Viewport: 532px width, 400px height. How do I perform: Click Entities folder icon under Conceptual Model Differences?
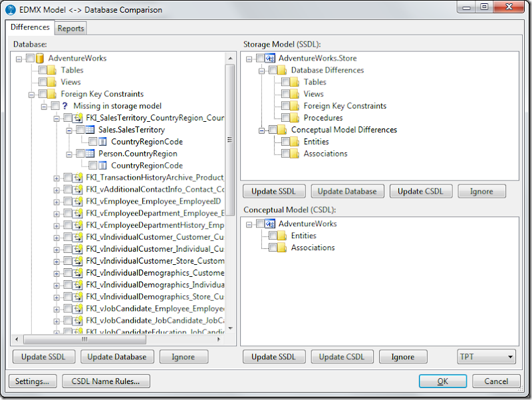[x=295, y=142]
